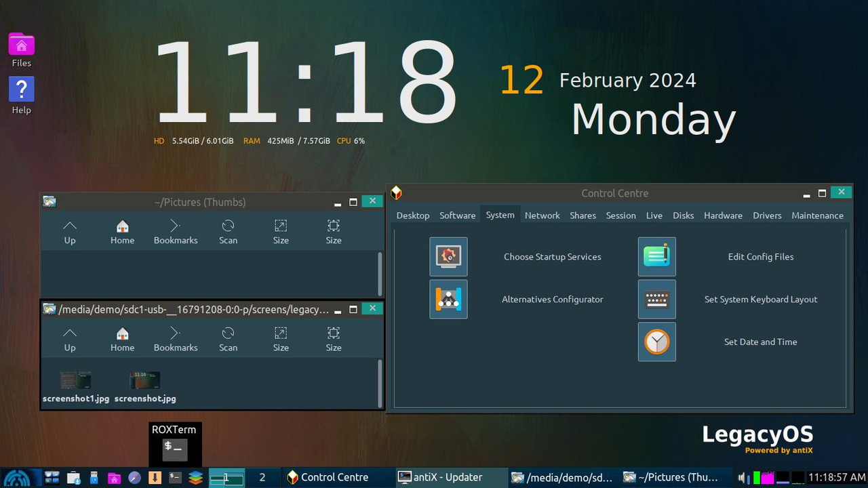Screen dimensions: 868x488
Task: Open Bookmarks in the ~/Pictures window
Action: [176, 231]
